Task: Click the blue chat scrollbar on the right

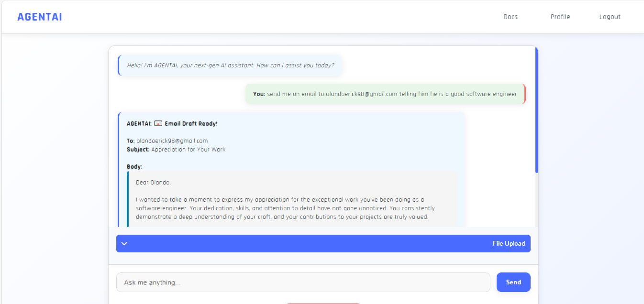Action: tap(537, 109)
